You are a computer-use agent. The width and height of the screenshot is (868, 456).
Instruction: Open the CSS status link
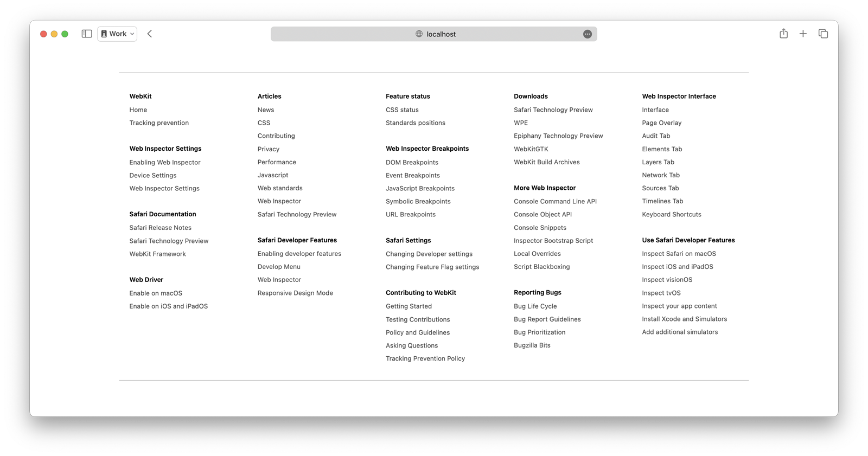click(402, 110)
